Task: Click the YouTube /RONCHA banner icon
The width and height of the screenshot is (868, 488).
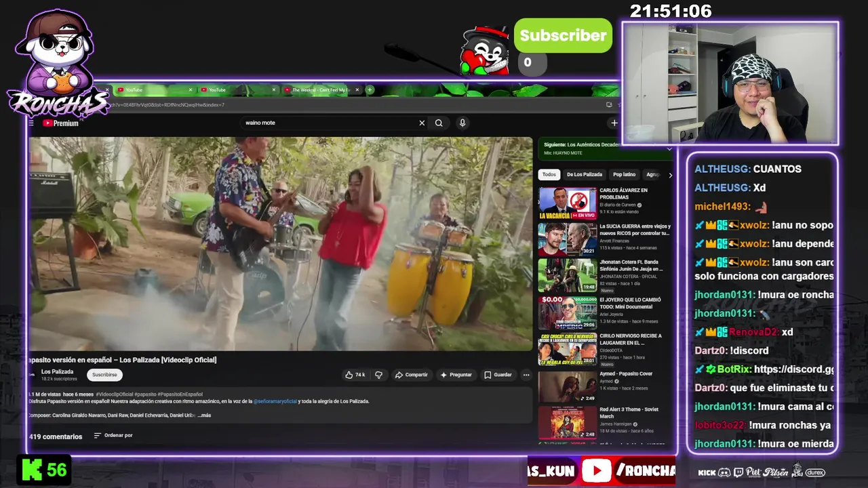Action: pyautogui.click(x=596, y=470)
